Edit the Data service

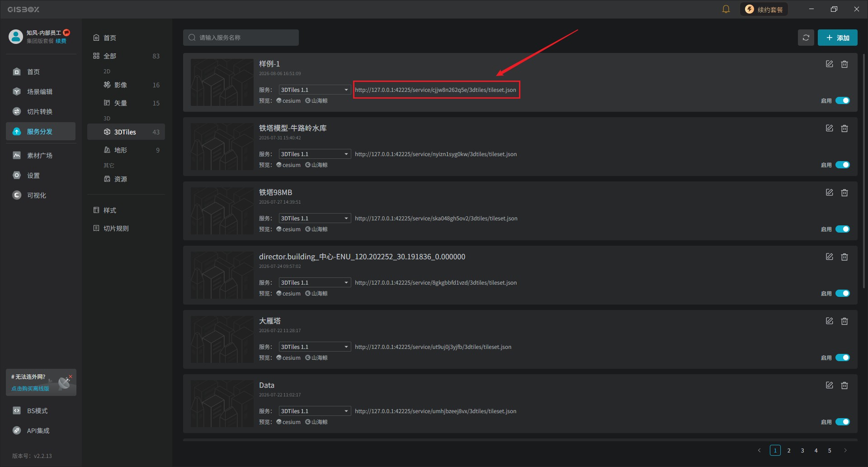click(830, 386)
